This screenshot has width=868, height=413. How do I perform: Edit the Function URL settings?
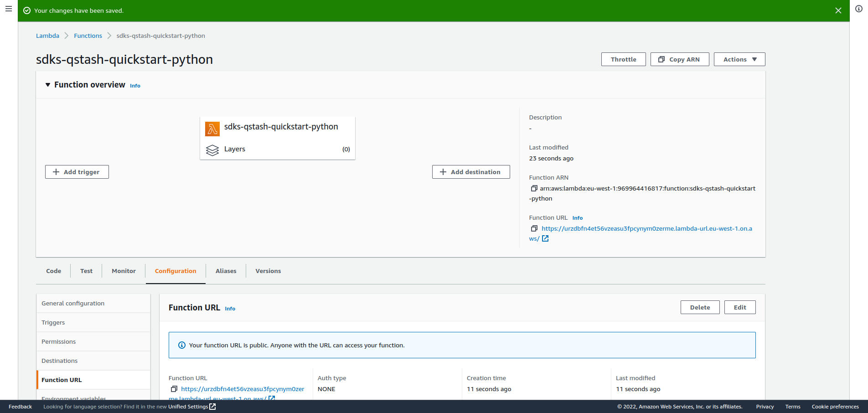click(x=740, y=307)
